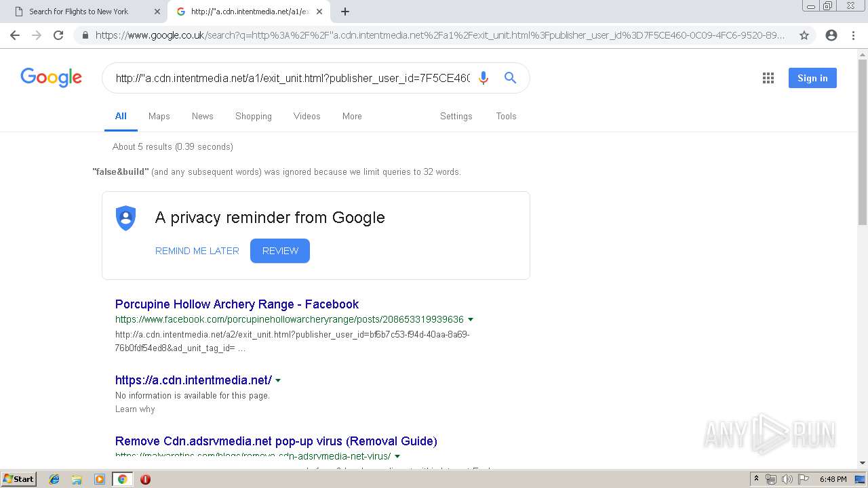This screenshot has width=868, height=488.
Task: Open the https://a.cdn.intentmedia.net/ result
Action: [193, 380]
